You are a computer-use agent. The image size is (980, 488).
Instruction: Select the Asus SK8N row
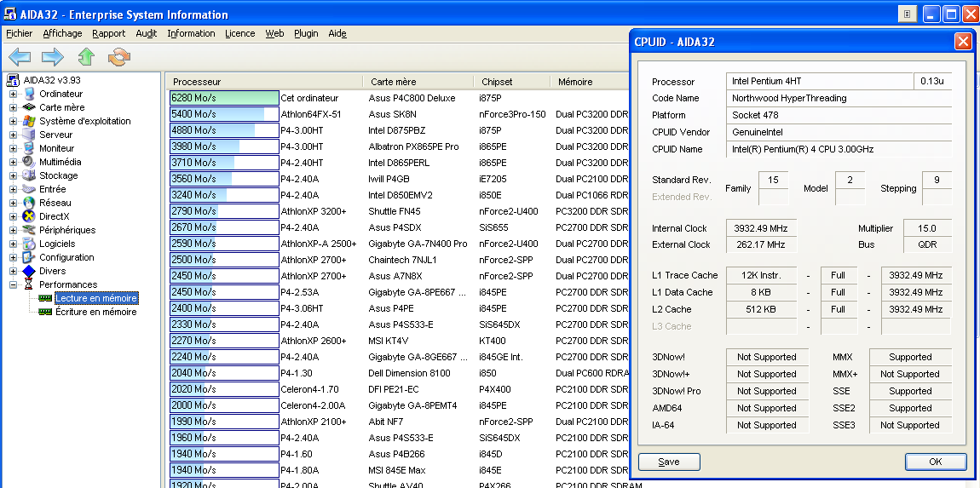(399, 114)
